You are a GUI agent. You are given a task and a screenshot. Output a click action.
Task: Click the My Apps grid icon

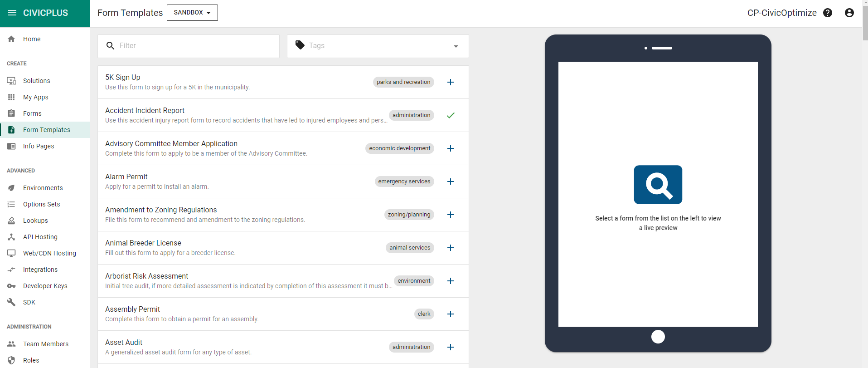click(11, 97)
